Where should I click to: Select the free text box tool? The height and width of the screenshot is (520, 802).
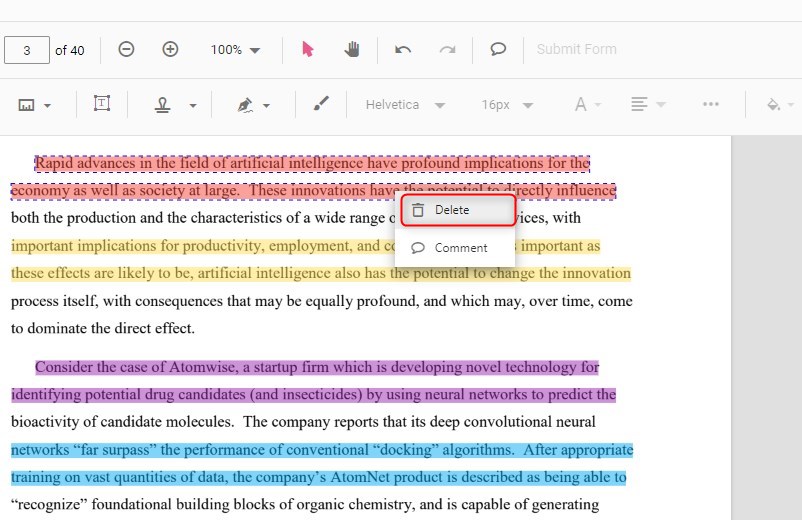[102, 104]
